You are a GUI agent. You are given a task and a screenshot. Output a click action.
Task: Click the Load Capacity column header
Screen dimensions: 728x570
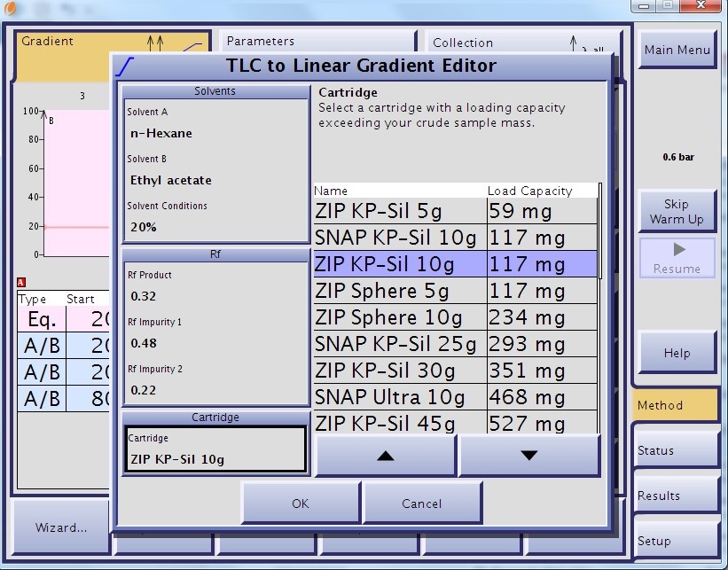coord(542,191)
